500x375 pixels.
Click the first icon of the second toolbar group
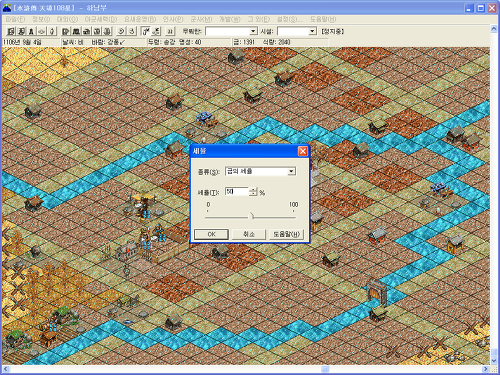point(66,31)
